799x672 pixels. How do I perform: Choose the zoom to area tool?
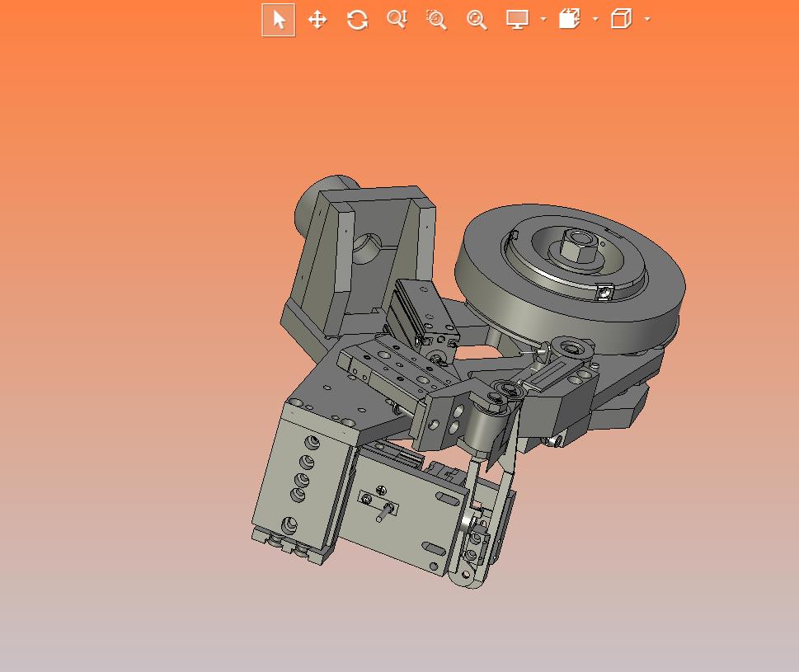[x=436, y=20]
